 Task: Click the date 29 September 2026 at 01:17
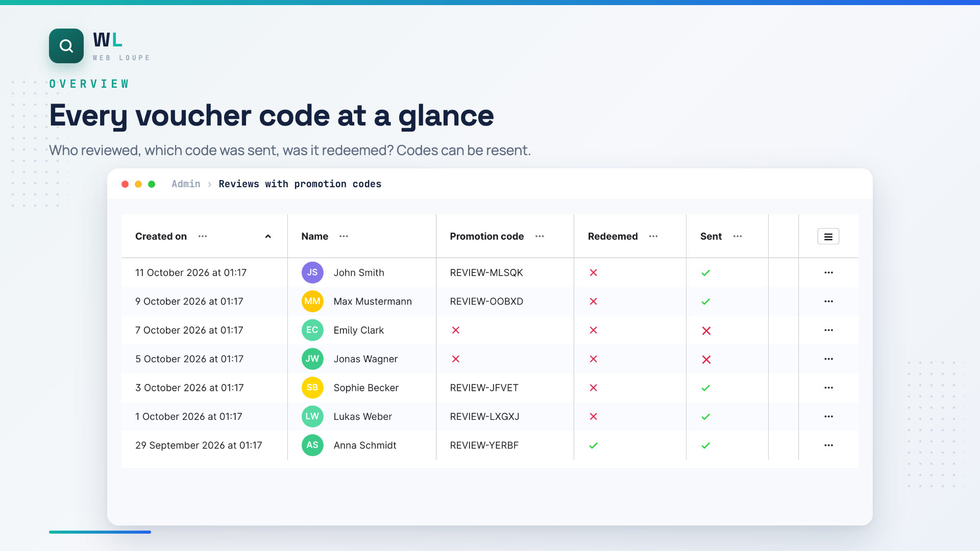pos(199,445)
